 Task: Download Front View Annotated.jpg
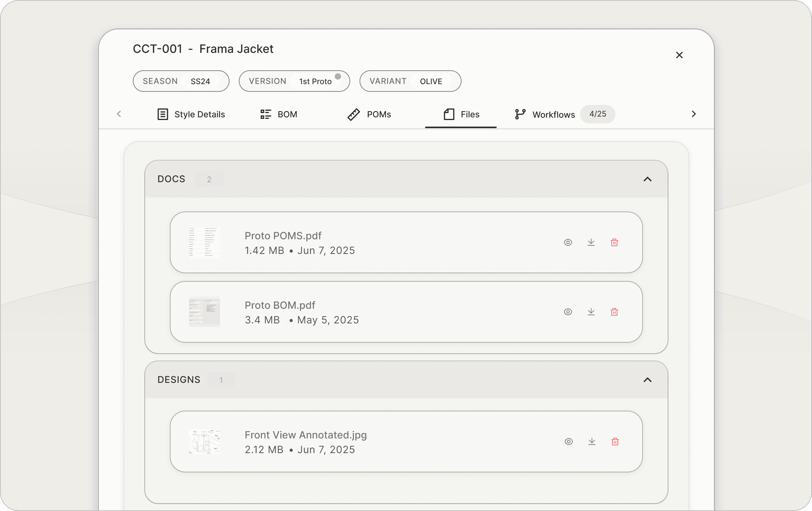click(x=592, y=442)
